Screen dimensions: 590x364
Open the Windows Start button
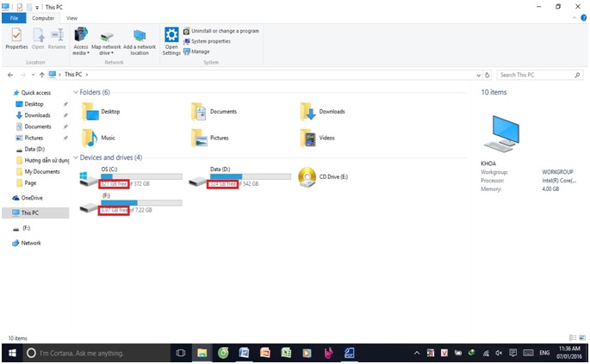[x=13, y=353]
